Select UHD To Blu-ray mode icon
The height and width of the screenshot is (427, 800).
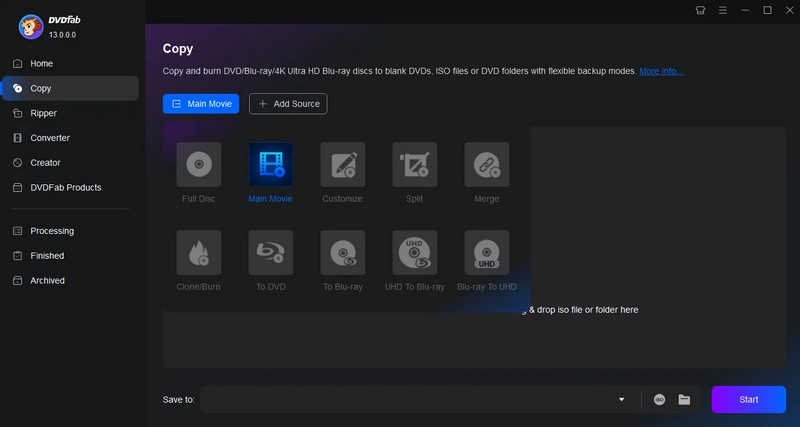pos(414,253)
